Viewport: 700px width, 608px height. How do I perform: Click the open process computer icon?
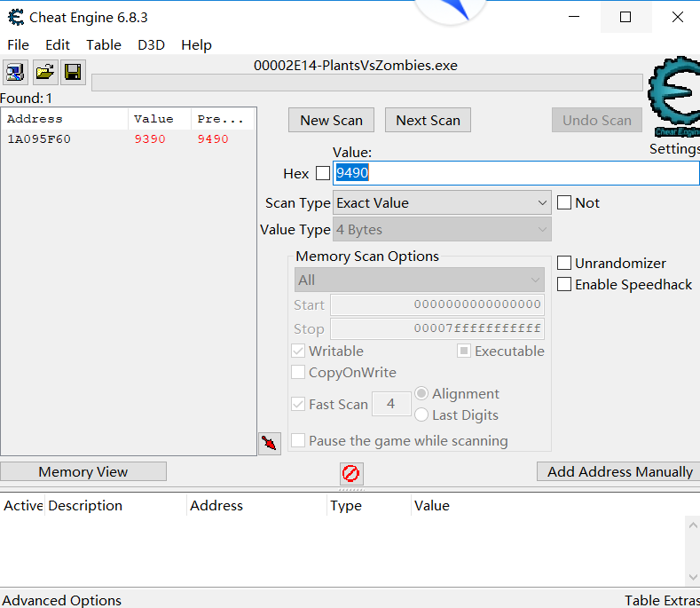[15, 72]
